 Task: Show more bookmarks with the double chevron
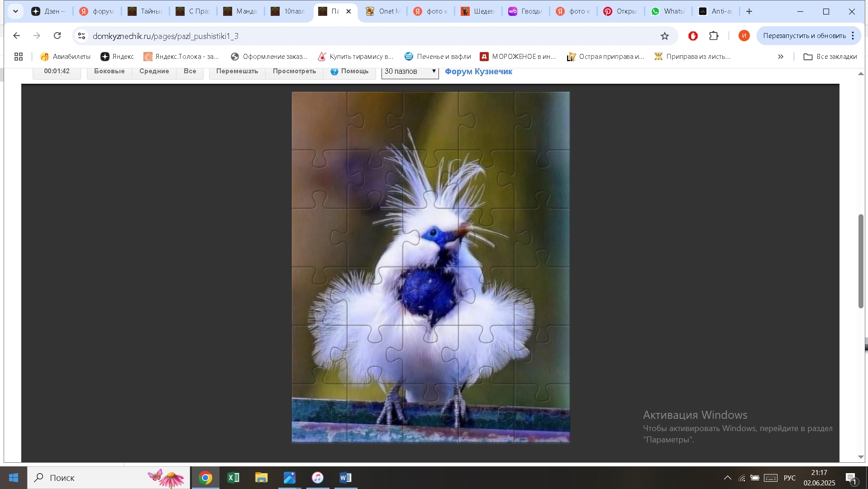coord(781,57)
